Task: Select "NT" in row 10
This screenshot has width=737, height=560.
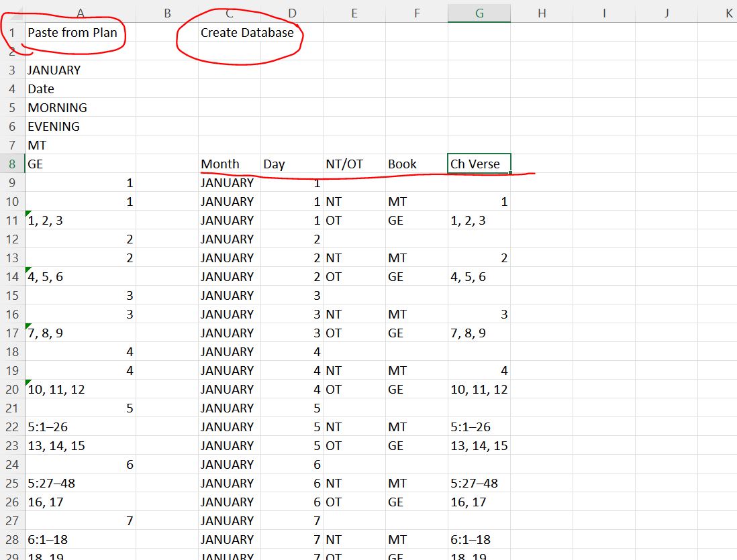Action: pos(354,202)
